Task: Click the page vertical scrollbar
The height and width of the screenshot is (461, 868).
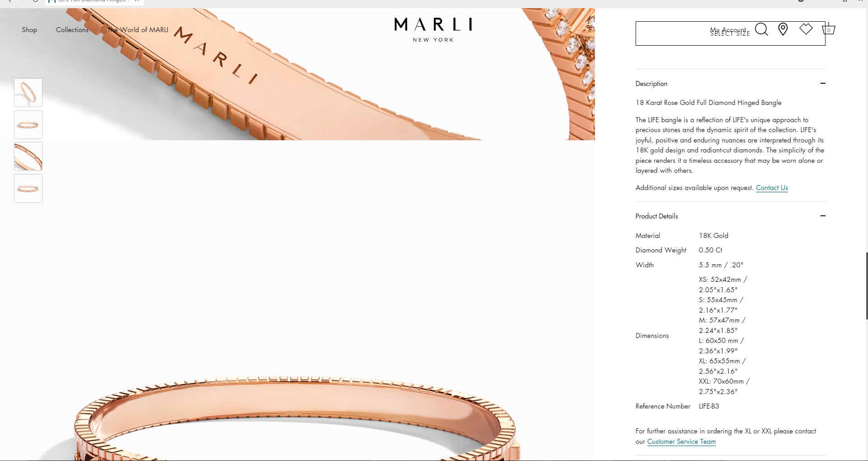Action: pyautogui.click(x=866, y=286)
